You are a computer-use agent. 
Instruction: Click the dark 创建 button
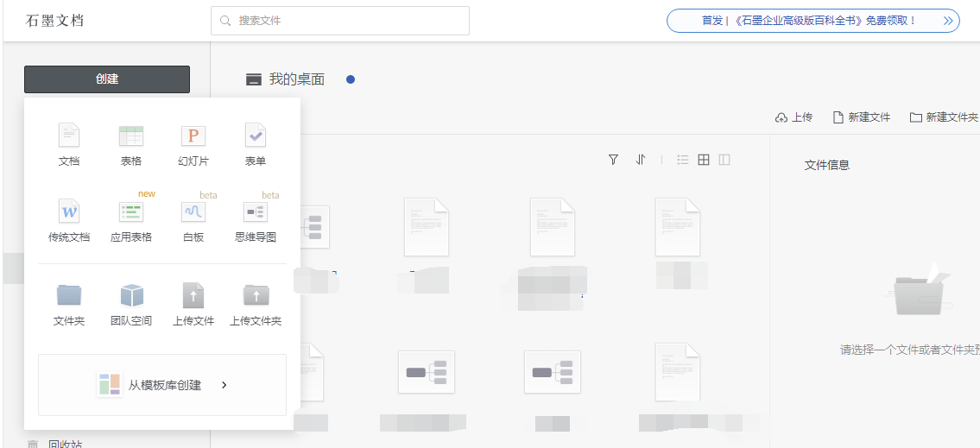pos(107,79)
